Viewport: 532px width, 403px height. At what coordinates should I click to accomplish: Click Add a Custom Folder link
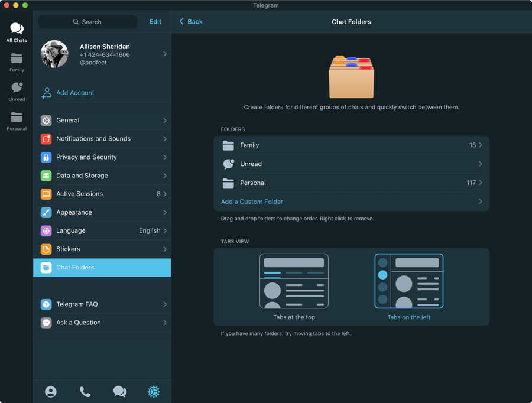coord(252,201)
